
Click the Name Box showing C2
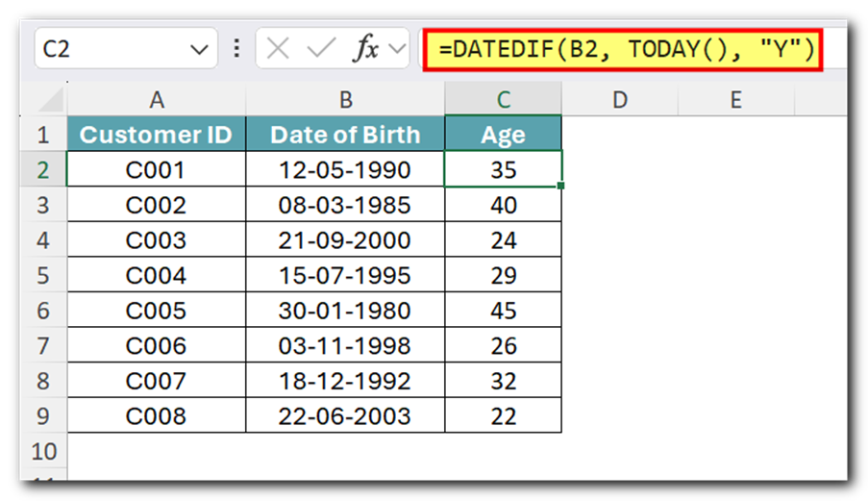click(126, 49)
